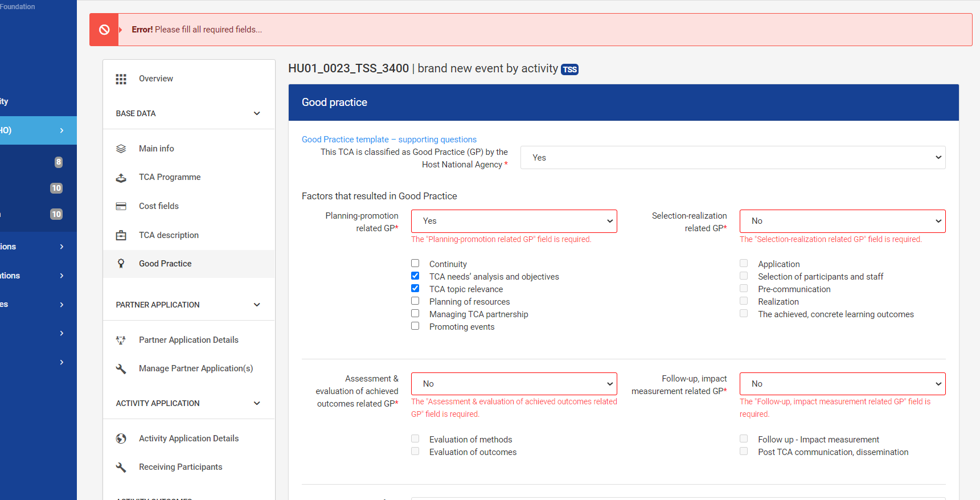Click the red error alert icon
This screenshot has width=980, height=500.
click(x=104, y=30)
